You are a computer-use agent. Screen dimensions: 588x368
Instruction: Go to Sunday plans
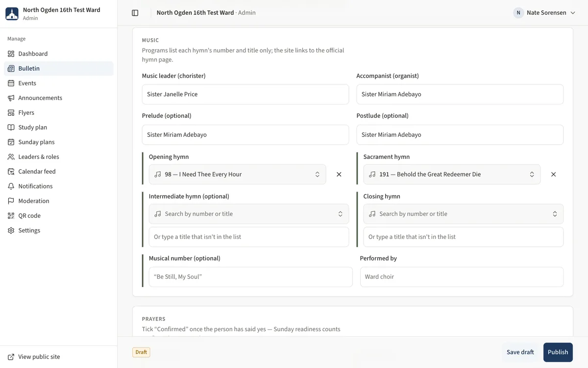tap(59, 142)
